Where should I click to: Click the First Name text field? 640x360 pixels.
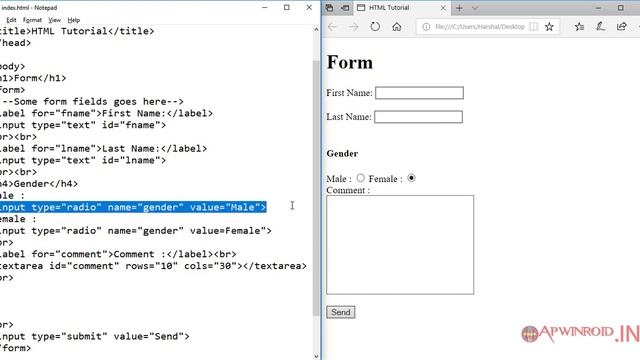[x=419, y=93]
